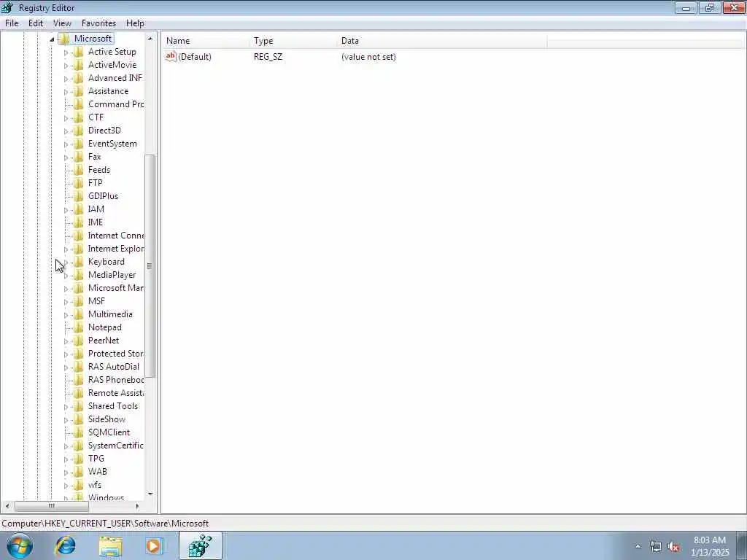Screen dimensions: 747x560
Task: Click the SideShow folder icon
Action: coord(79,419)
